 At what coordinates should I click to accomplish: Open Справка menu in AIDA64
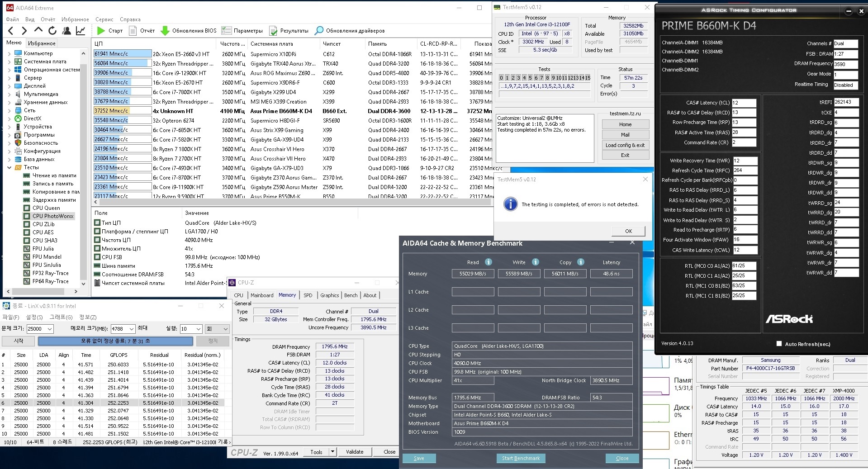click(x=130, y=19)
